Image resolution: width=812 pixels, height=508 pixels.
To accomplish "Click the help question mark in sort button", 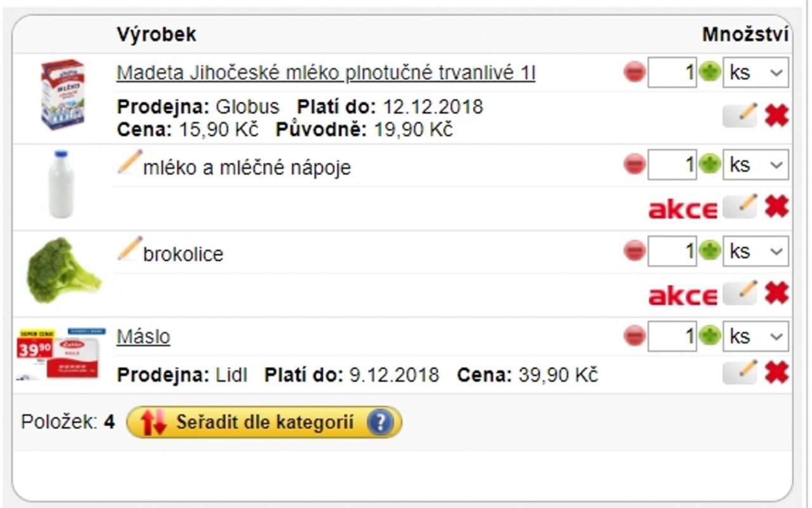I will click(x=380, y=422).
